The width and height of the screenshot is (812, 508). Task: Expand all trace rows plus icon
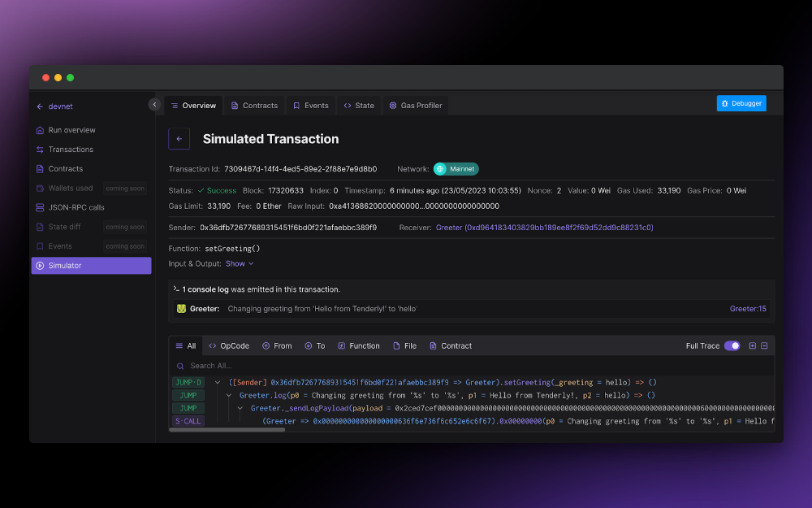point(753,345)
